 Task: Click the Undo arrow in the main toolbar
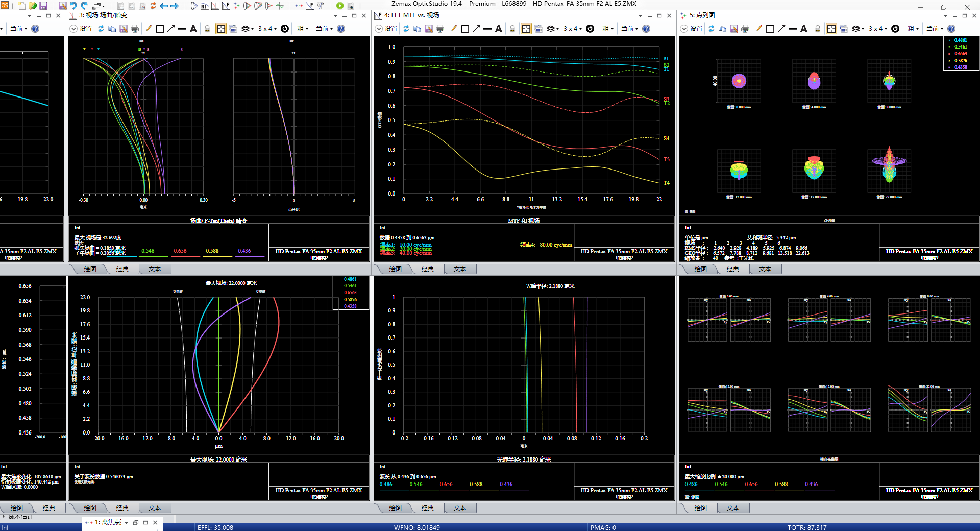pos(73,6)
